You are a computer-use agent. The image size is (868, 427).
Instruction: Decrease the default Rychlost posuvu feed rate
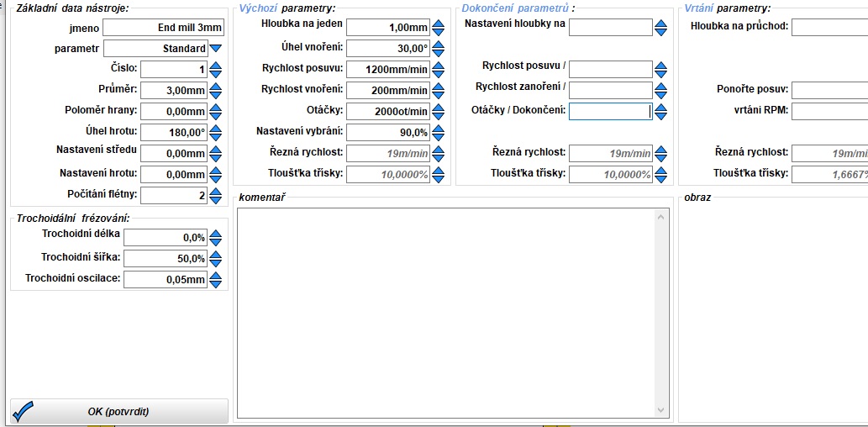click(x=438, y=73)
